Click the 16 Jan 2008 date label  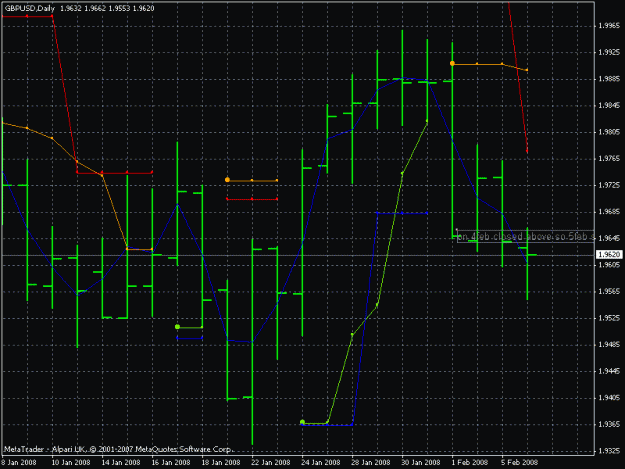171,463
